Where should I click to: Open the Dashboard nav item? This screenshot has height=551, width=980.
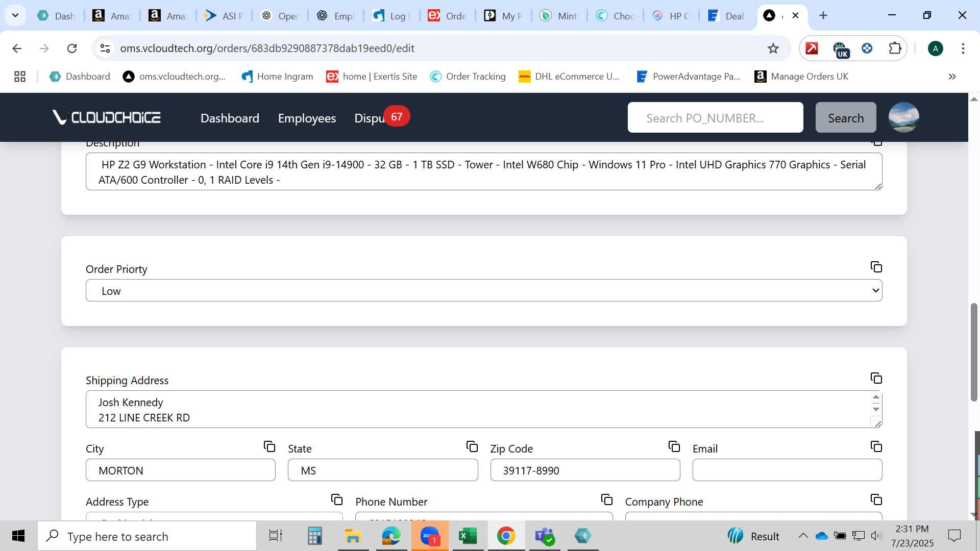tap(230, 118)
